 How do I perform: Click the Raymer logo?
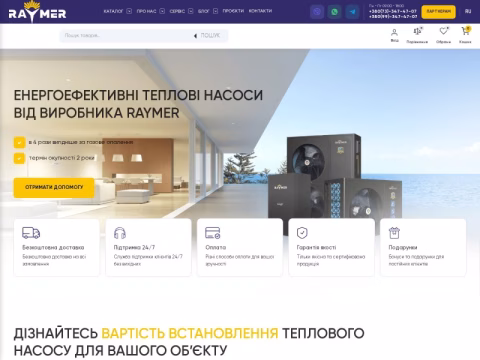pyautogui.click(x=37, y=11)
